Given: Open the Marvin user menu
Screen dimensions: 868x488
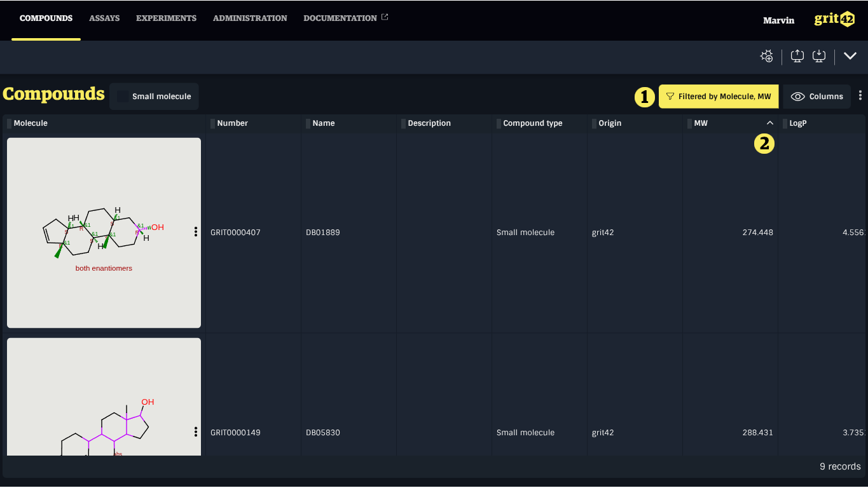Looking at the screenshot, I should pyautogui.click(x=779, y=20).
